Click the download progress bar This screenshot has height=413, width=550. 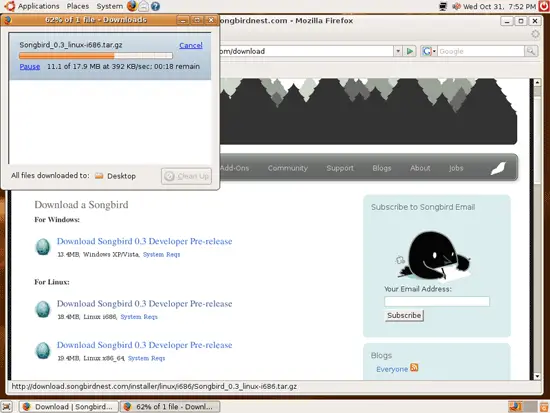pos(96,55)
